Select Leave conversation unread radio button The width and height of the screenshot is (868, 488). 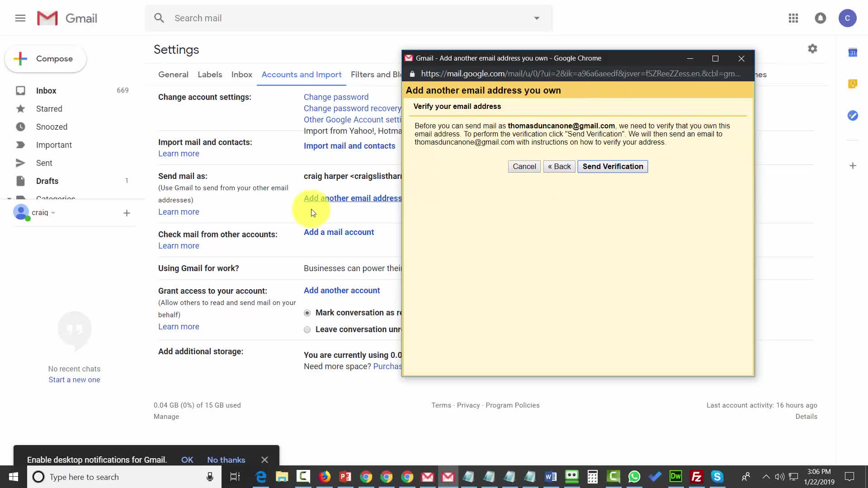coord(307,329)
